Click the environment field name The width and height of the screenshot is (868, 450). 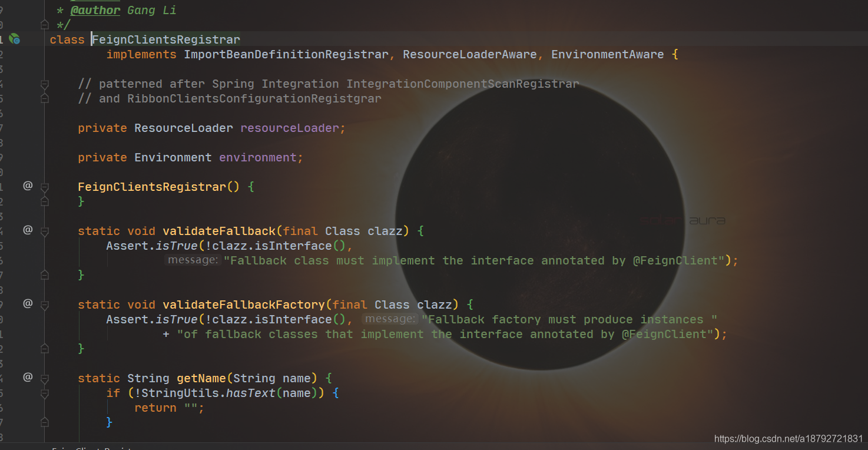(x=258, y=157)
